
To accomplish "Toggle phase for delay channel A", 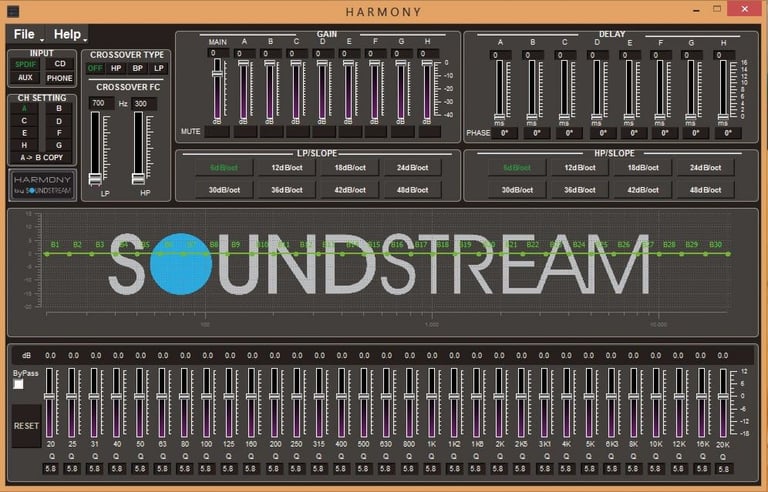I will [504, 133].
